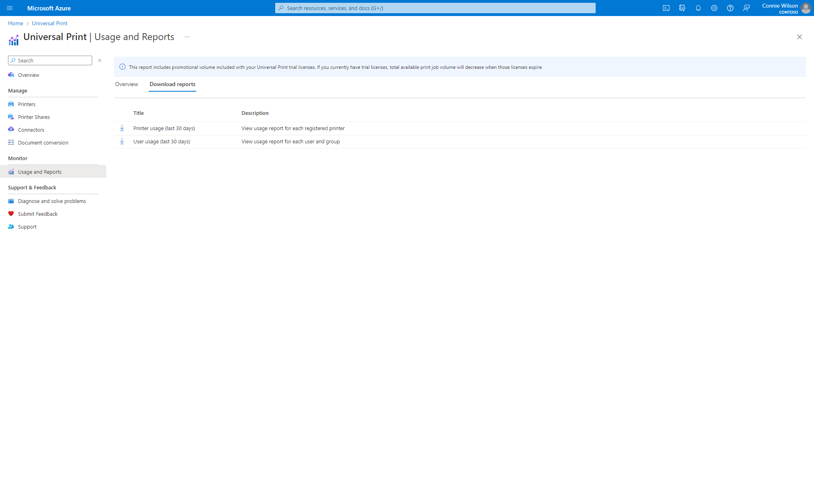Expand the notifications bell icon
This screenshot has height=504, width=814.
tap(698, 8)
